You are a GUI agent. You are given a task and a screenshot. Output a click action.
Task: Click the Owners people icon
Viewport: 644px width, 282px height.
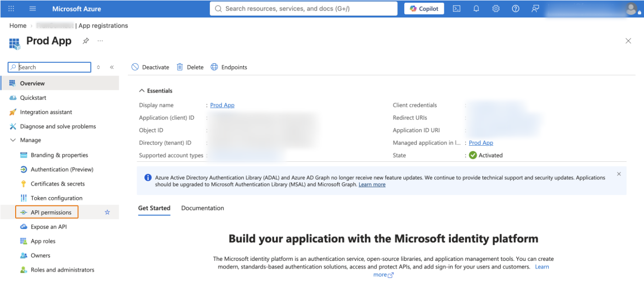tap(23, 255)
